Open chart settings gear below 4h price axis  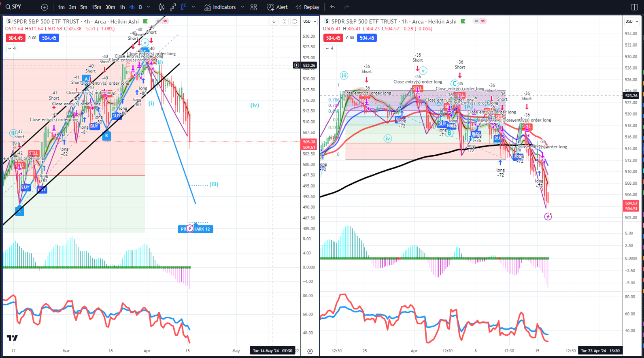pyautogui.click(x=310, y=351)
